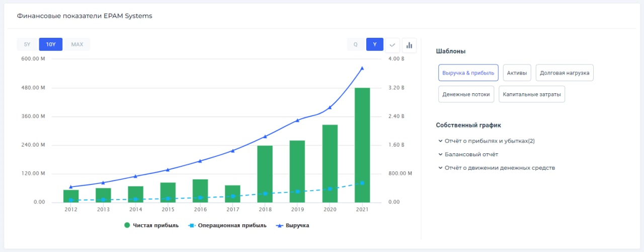
Task: Open the Долговая нагрузка template
Action: [565, 73]
